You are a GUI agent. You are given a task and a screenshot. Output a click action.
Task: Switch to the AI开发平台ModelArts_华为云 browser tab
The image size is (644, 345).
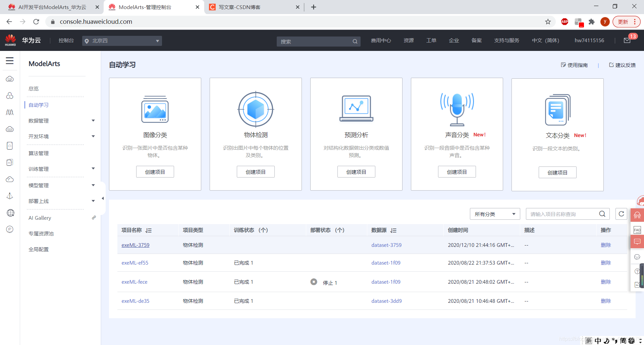[52, 7]
